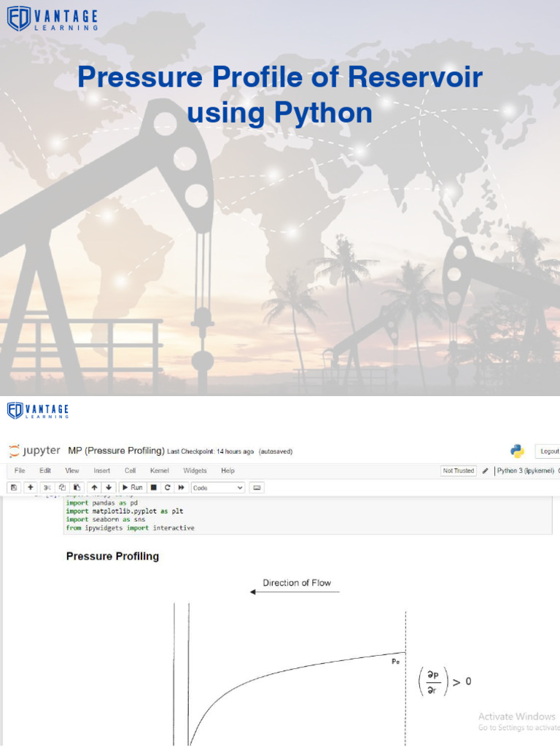Open the Edit menu

(x=45, y=471)
